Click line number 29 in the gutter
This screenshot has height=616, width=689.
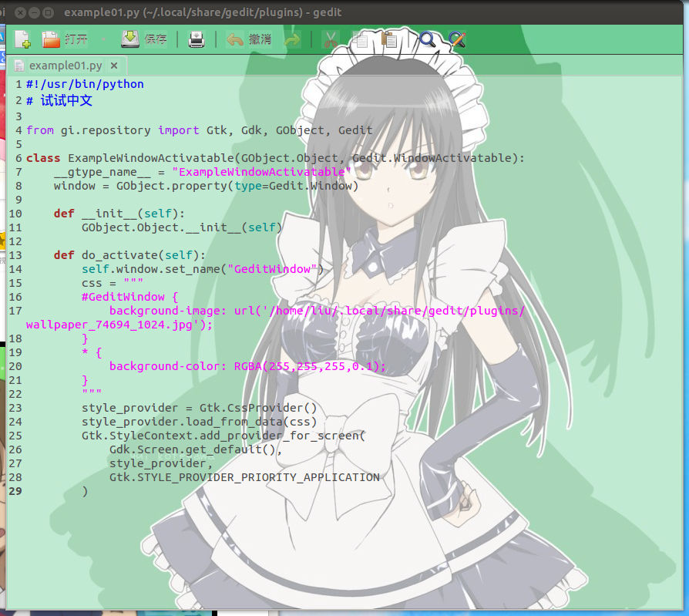pos(15,491)
